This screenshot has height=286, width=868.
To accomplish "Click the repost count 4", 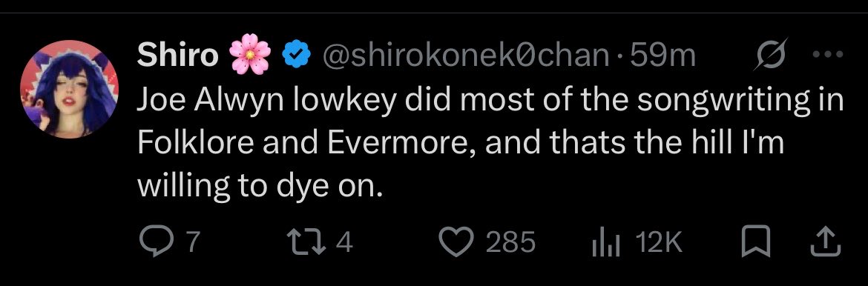I will click(x=344, y=242).
